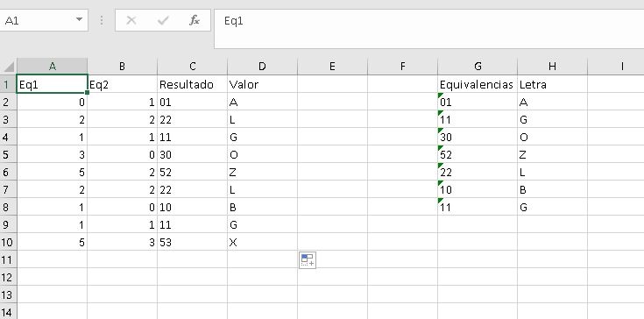The width and height of the screenshot is (644, 319).
Task: Select the Eq2 header cell
Action: [x=122, y=84]
